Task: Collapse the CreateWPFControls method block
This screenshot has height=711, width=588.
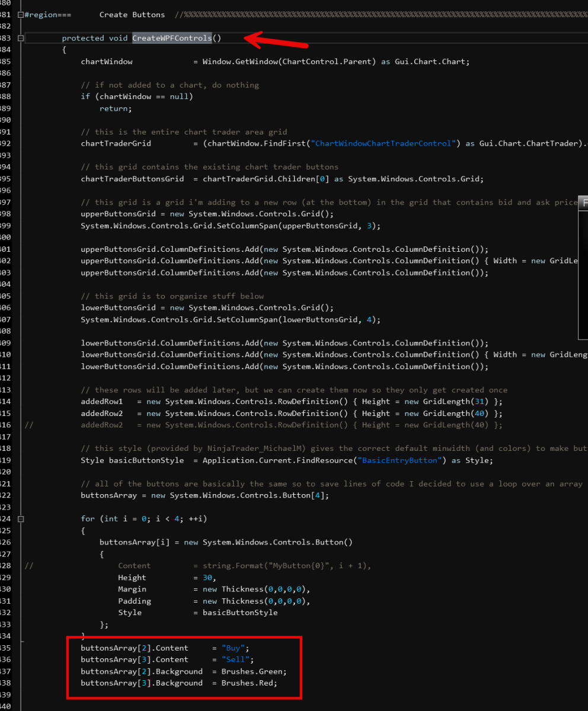Action: click(21, 38)
